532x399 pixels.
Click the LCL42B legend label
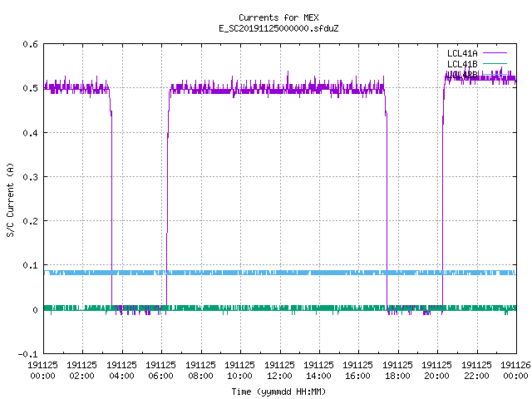(x=462, y=75)
